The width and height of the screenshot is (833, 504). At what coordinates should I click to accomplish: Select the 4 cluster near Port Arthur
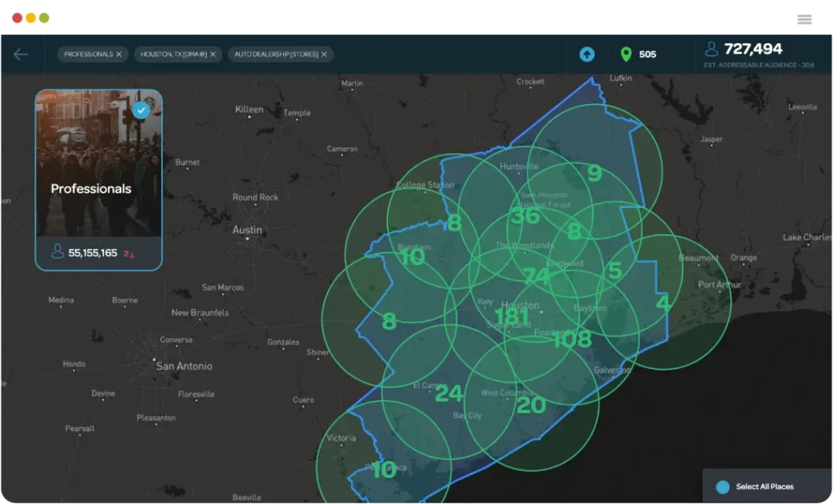point(663,303)
